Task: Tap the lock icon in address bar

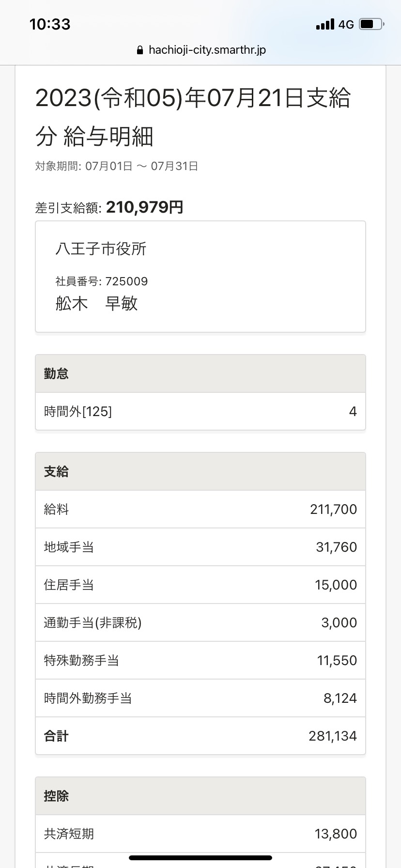Action: (140, 50)
